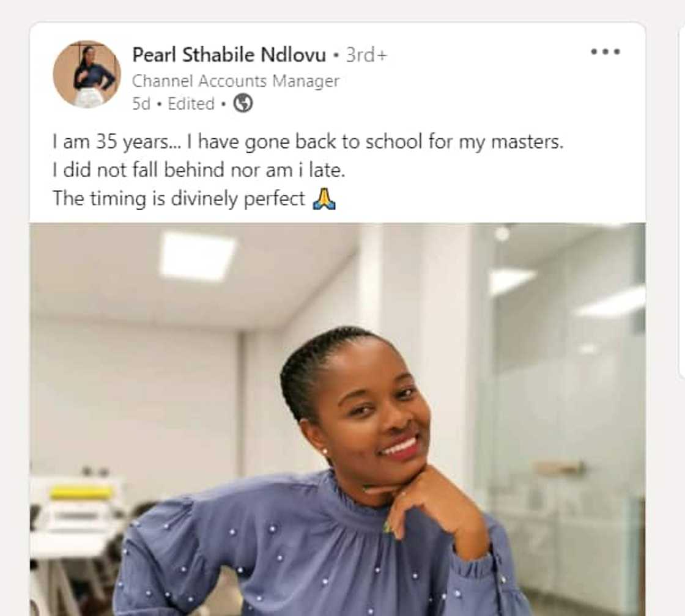685x616 pixels.
Task: Click the "3rd+" connection degree label
Action: coord(366,55)
